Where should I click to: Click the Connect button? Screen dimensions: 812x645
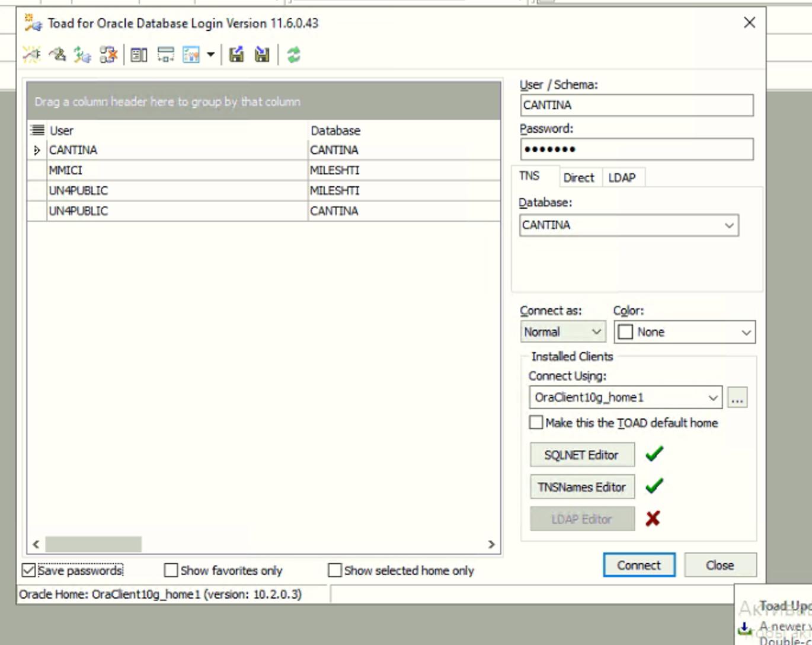(x=639, y=565)
